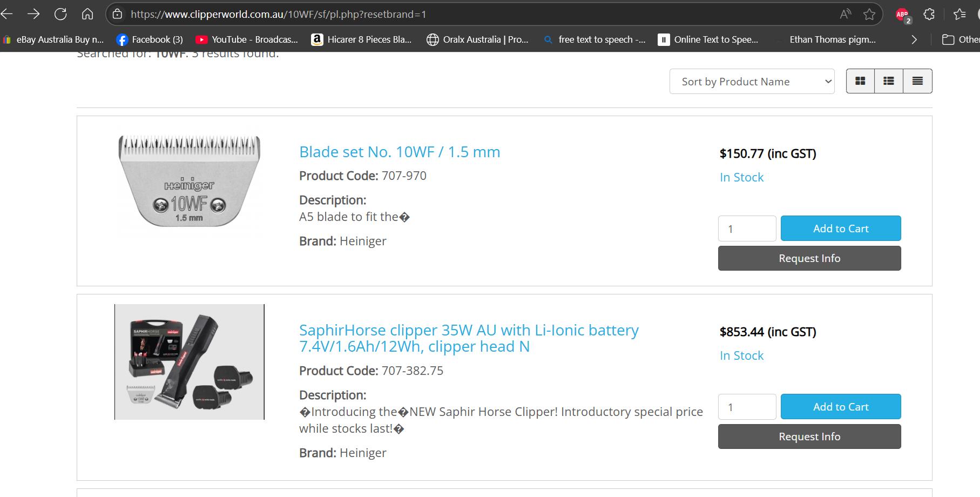Request info on SaphirHorse clipper
The image size is (980, 497).
(x=809, y=436)
